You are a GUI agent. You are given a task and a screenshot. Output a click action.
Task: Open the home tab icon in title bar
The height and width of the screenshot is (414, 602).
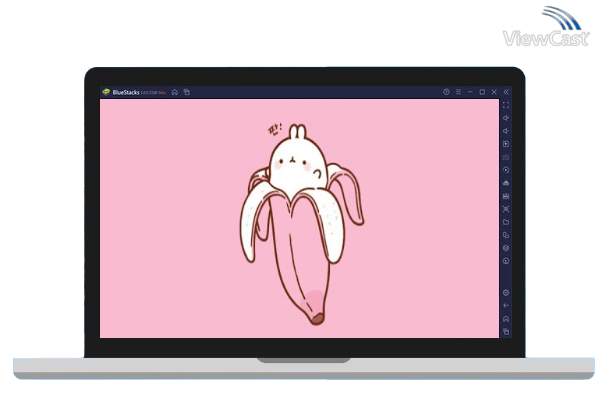pos(175,92)
